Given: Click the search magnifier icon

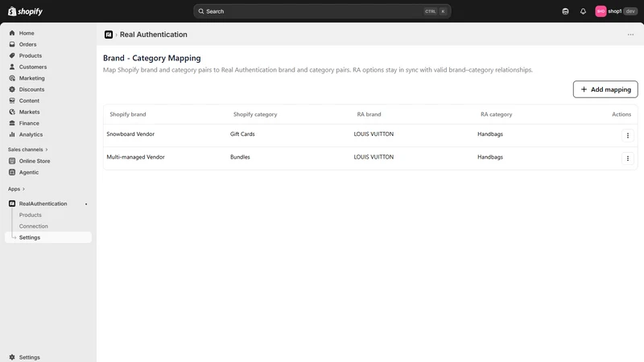Looking at the screenshot, I should [201, 11].
